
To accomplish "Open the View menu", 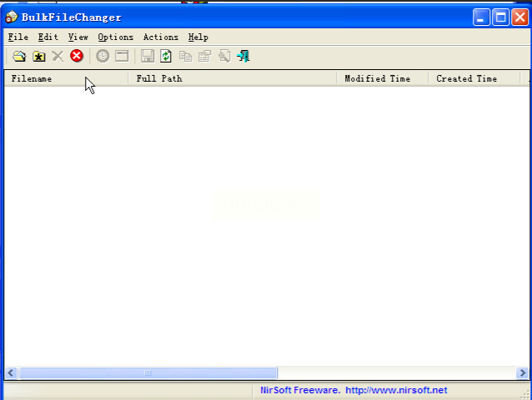I will pyautogui.click(x=78, y=37).
